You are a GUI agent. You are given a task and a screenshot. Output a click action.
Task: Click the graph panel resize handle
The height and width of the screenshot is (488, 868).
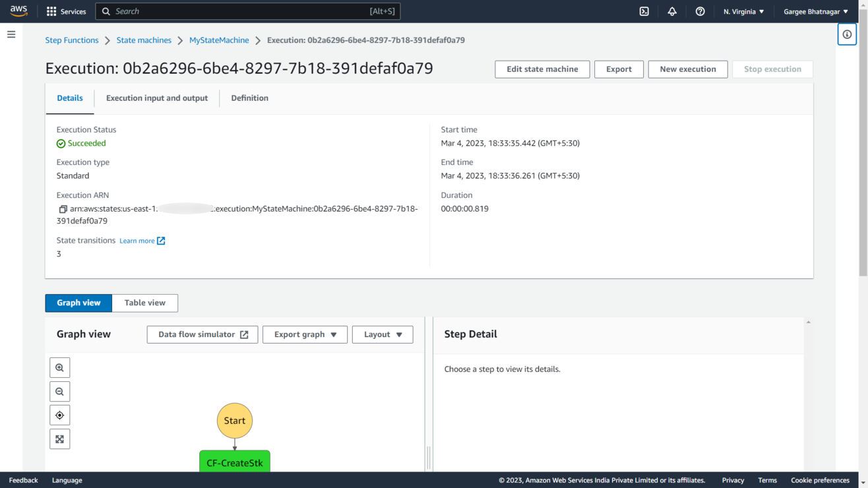point(429,458)
